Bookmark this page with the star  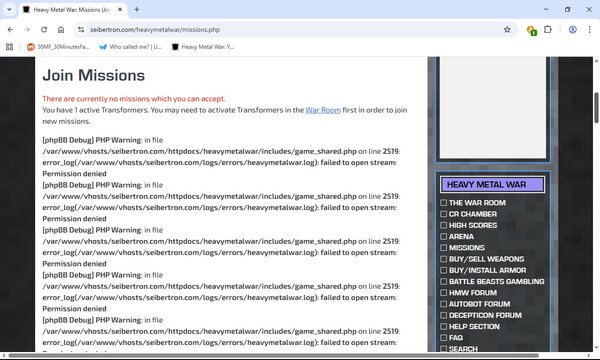(507, 29)
